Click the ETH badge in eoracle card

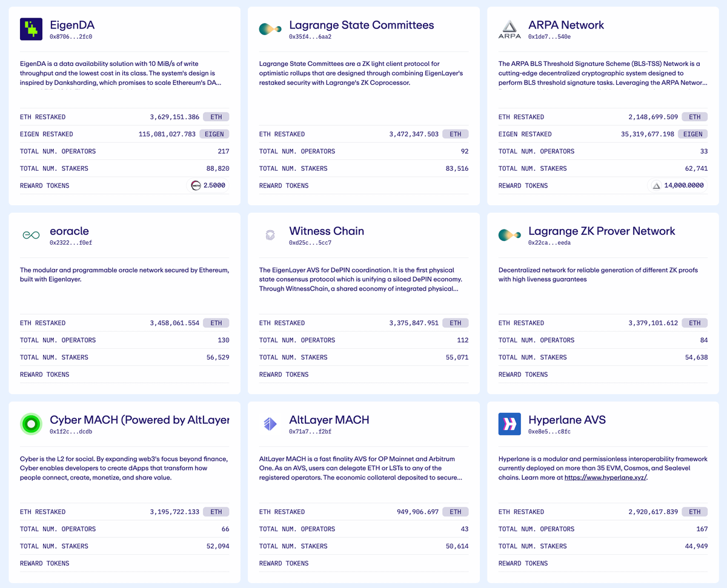pos(216,323)
